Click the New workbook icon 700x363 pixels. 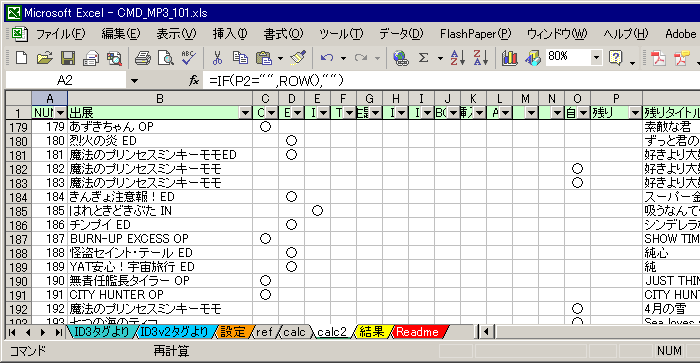(21, 58)
